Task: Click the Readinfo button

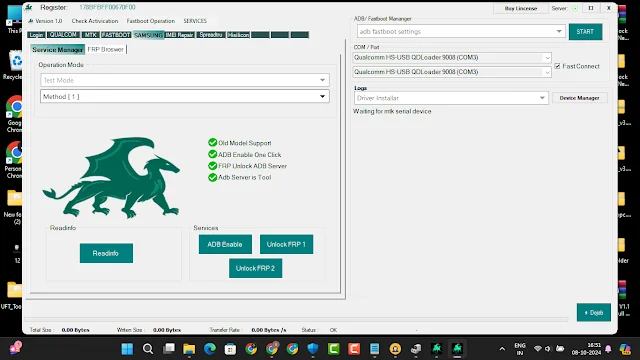Action: click(106, 253)
